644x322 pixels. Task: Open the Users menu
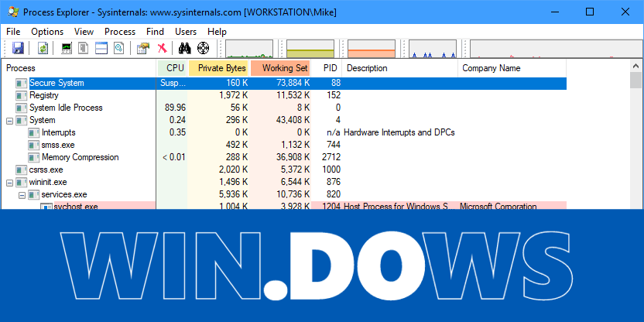[x=186, y=32]
